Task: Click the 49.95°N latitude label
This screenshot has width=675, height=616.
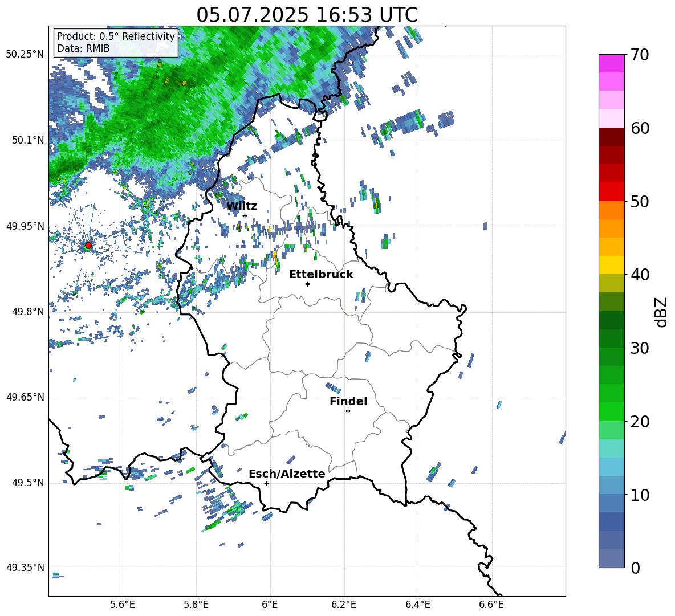Action: coord(25,226)
